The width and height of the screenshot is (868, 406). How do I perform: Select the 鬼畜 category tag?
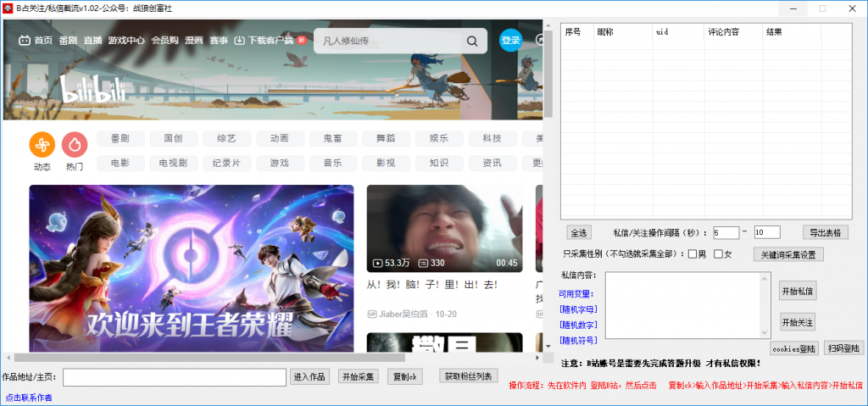click(332, 138)
